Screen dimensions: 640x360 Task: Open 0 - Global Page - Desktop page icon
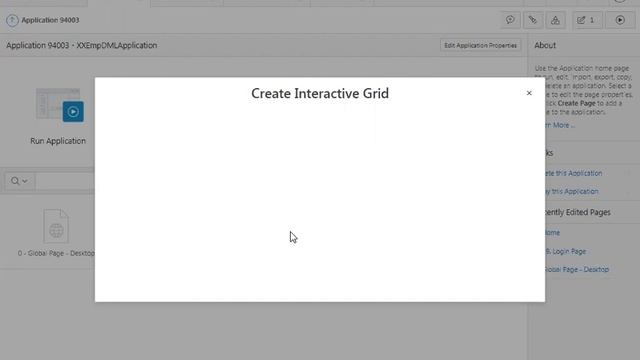coord(56,226)
